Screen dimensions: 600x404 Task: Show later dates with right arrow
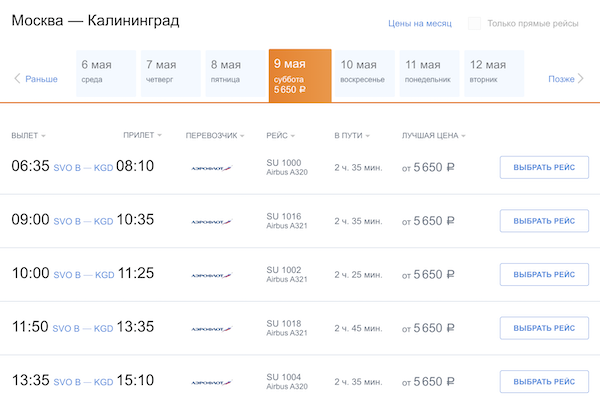(566, 78)
